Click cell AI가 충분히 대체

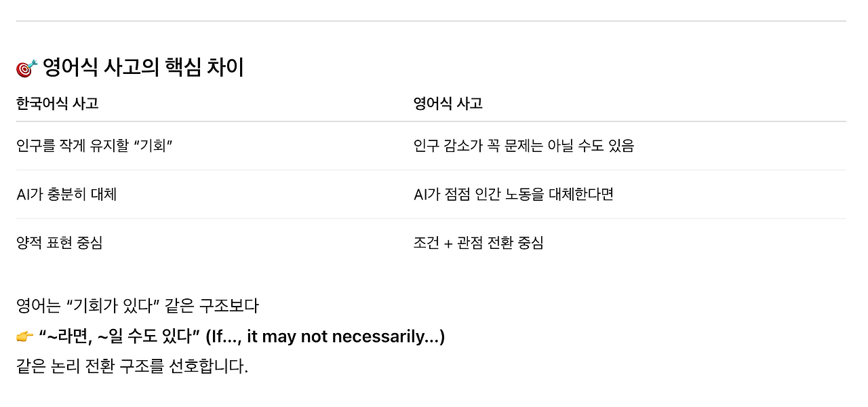click(66, 195)
